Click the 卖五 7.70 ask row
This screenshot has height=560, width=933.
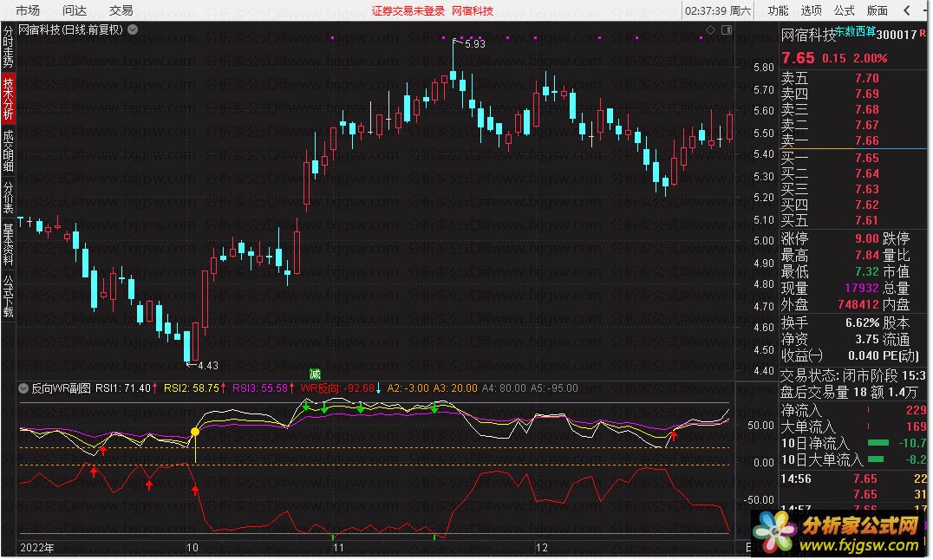tap(853, 78)
